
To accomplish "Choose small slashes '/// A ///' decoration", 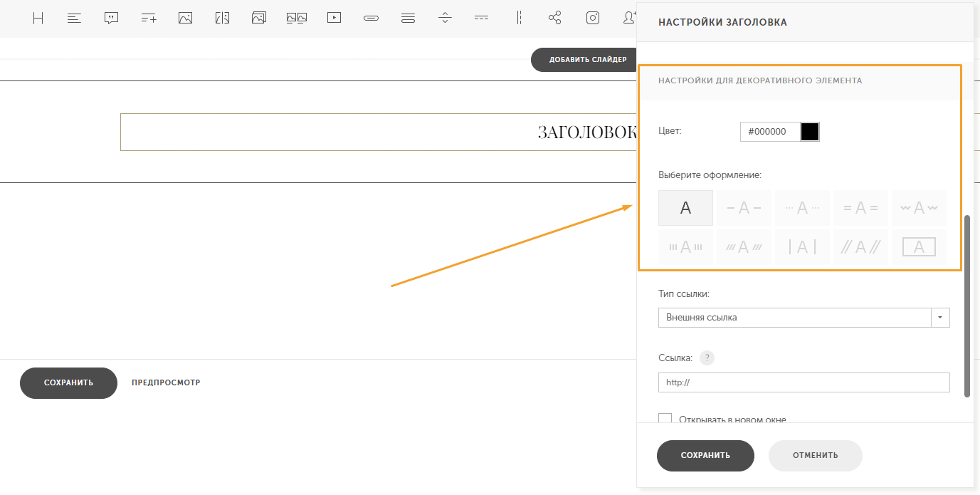I will (x=744, y=247).
